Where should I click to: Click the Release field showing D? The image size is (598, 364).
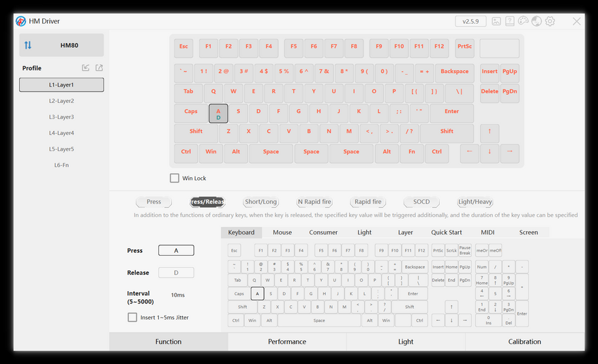pyautogui.click(x=176, y=273)
